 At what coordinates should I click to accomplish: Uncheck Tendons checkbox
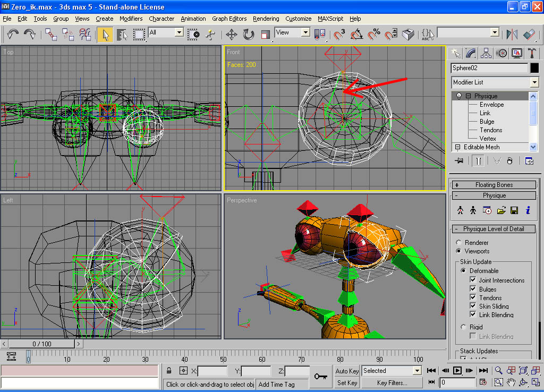click(x=473, y=297)
